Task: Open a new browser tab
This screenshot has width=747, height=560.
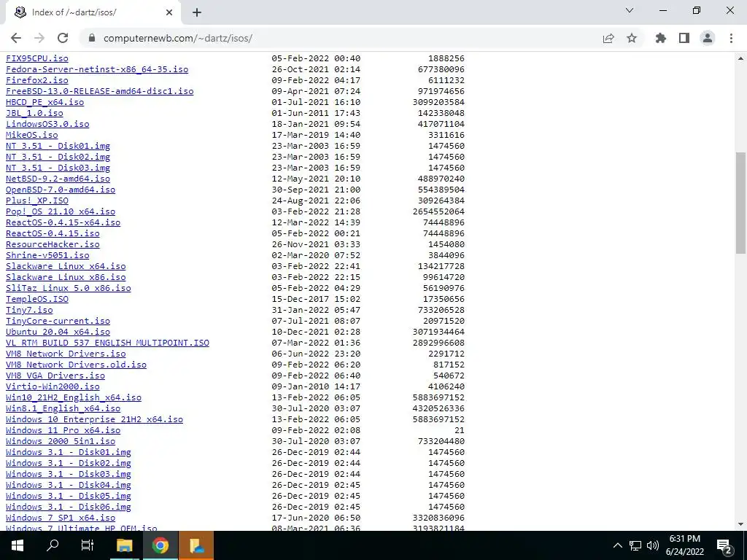Action: [x=197, y=12]
